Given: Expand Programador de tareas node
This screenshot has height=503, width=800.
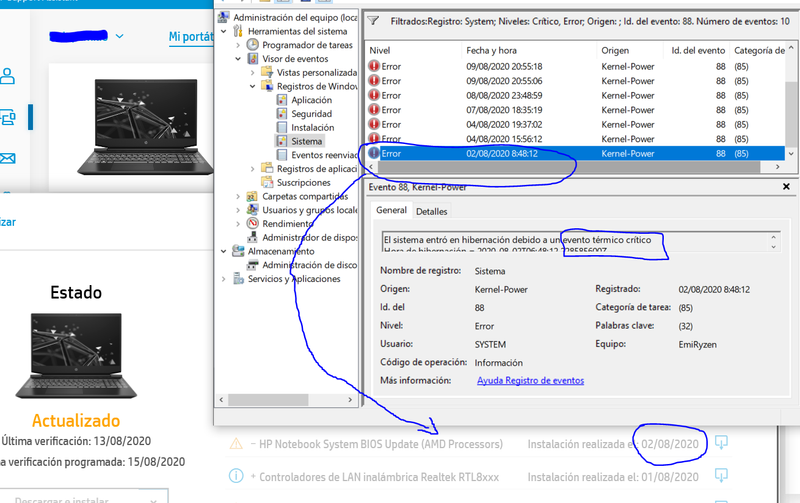Looking at the screenshot, I should pos(238,45).
